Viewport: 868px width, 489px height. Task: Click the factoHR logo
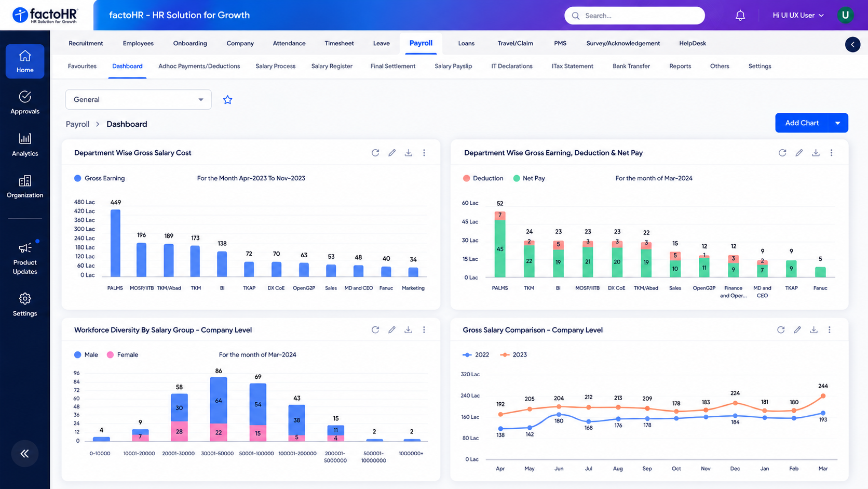point(45,15)
